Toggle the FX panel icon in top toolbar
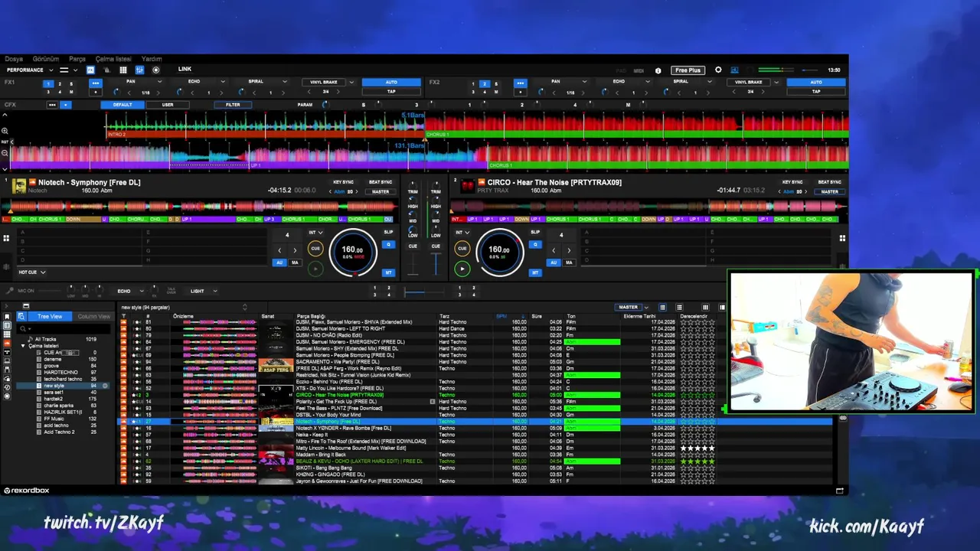The image size is (980, 551). 90,70
